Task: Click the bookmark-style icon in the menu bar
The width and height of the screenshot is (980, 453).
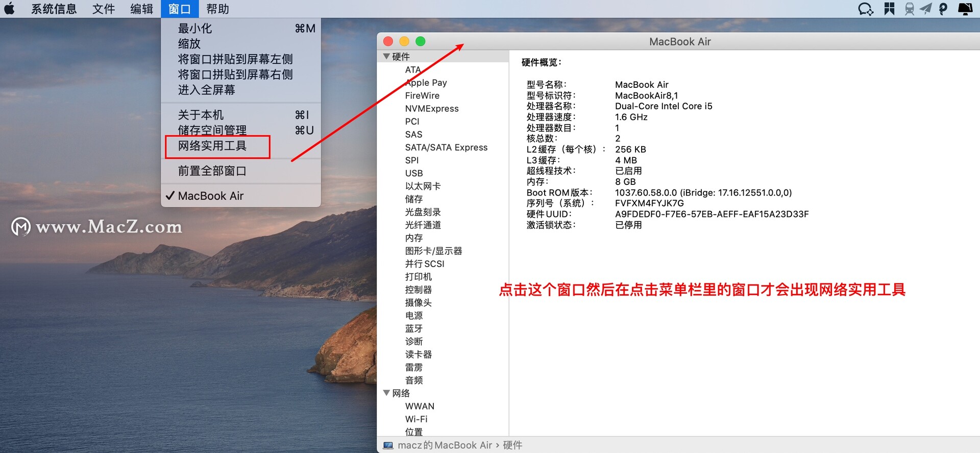Action: click(x=889, y=9)
